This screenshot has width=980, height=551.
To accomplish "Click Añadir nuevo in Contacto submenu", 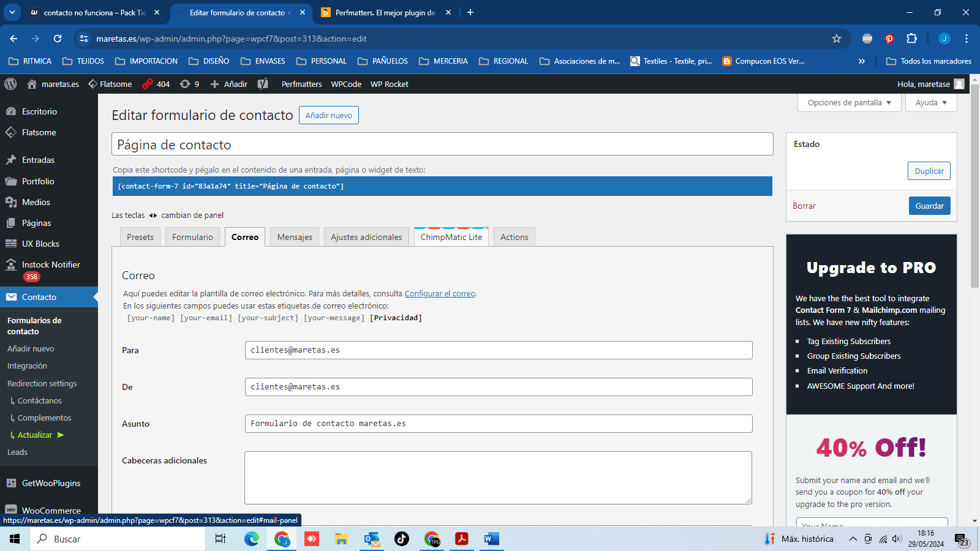I will click(31, 348).
